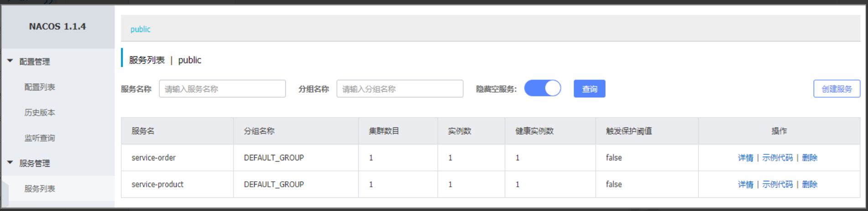
Task: Collapse the 配置管理 menu arrow
Action: (10, 61)
